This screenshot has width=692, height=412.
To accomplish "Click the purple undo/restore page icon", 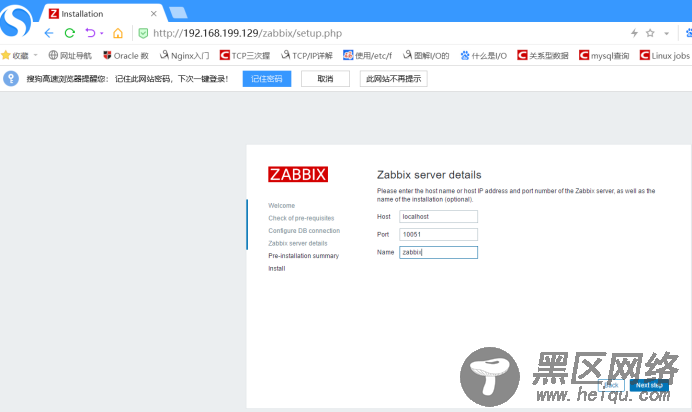I will (90, 33).
